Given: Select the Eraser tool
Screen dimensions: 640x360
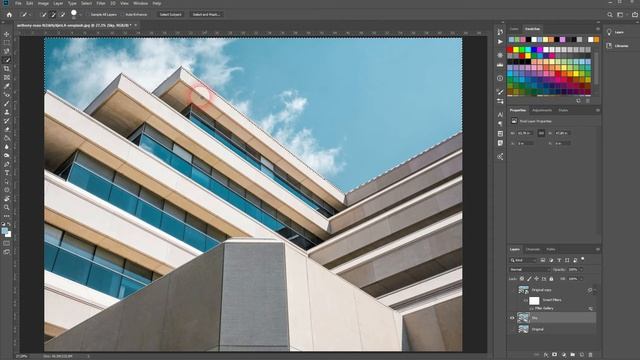Looking at the screenshot, I should 7,129.
